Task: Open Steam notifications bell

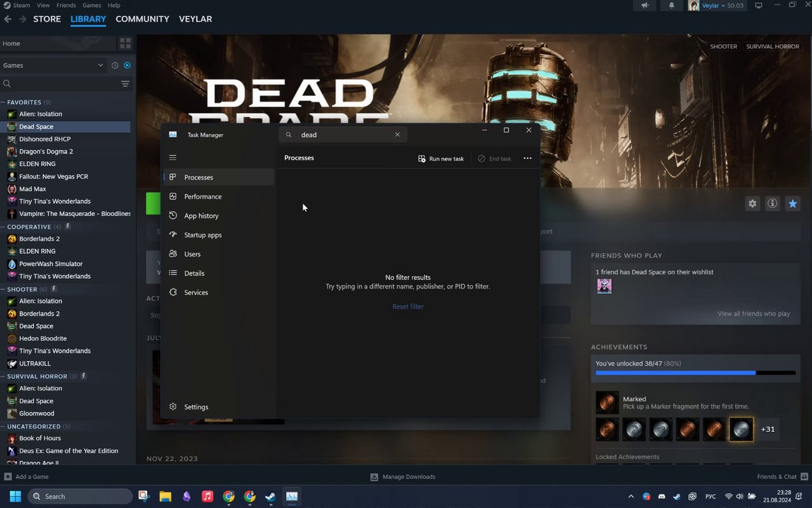Action: (x=672, y=6)
